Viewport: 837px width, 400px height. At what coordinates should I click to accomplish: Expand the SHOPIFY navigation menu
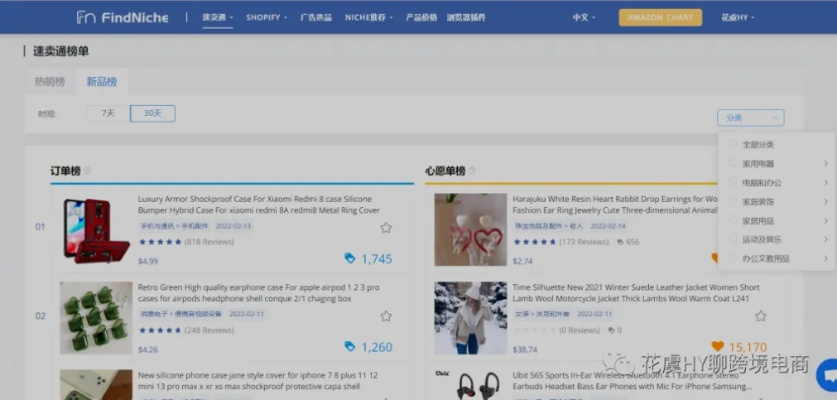[x=266, y=17]
